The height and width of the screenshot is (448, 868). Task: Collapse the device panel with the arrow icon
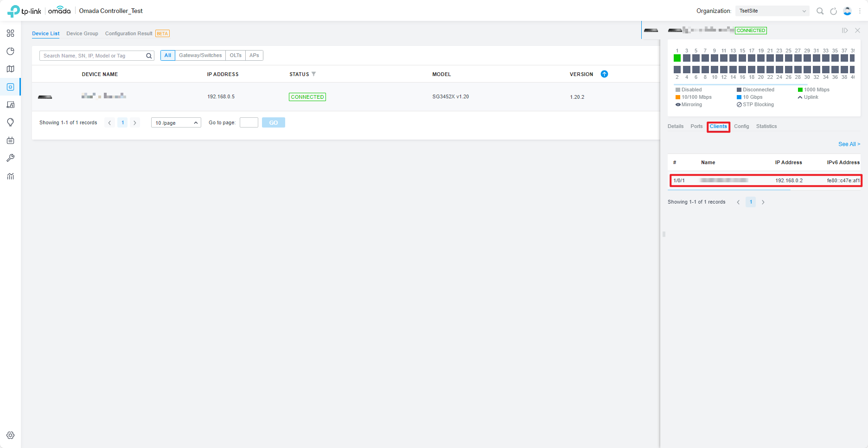click(x=844, y=30)
